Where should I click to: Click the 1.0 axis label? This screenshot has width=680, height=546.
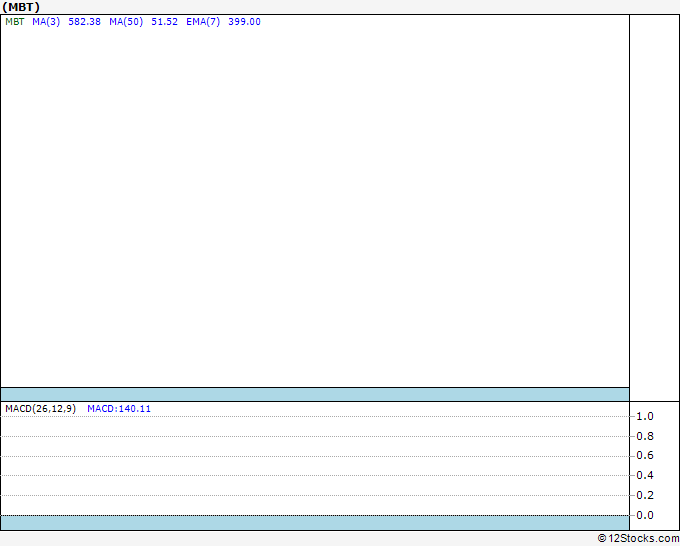pos(644,416)
